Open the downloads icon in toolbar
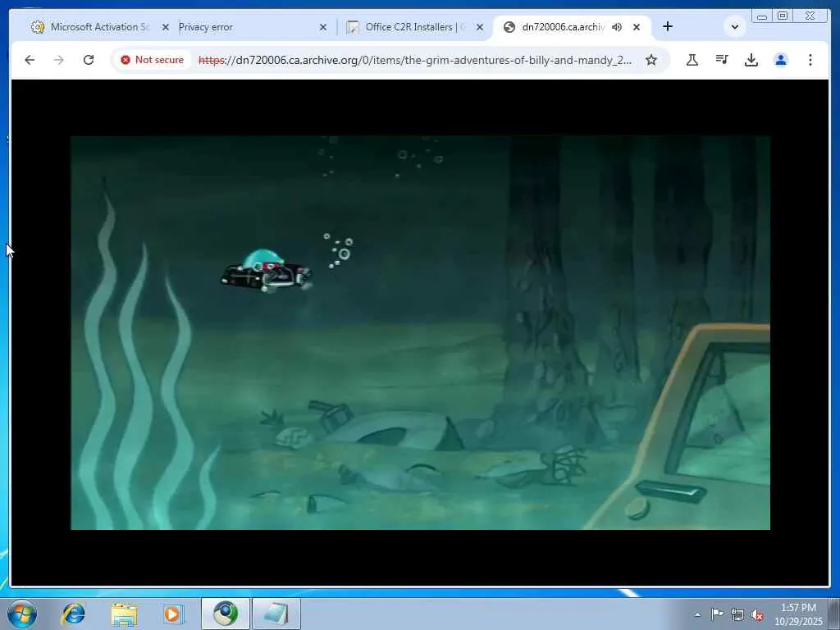840x630 pixels. (x=751, y=60)
